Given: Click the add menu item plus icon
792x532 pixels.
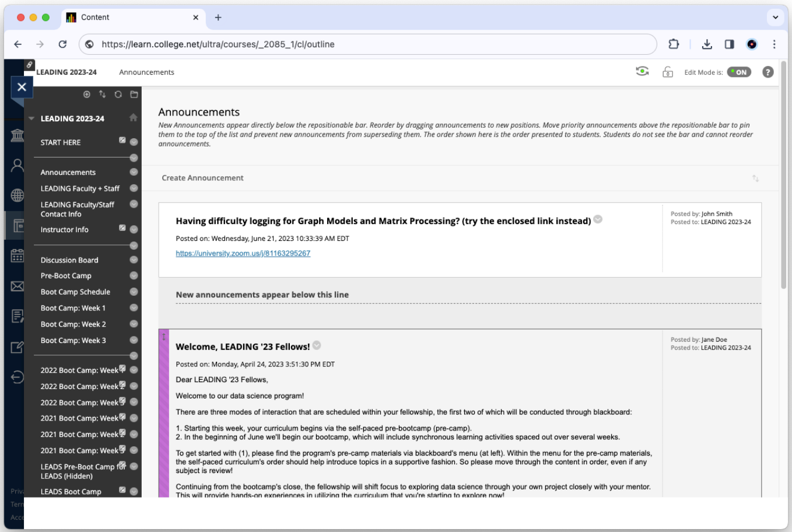Looking at the screenshot, I should click(87, 94).
